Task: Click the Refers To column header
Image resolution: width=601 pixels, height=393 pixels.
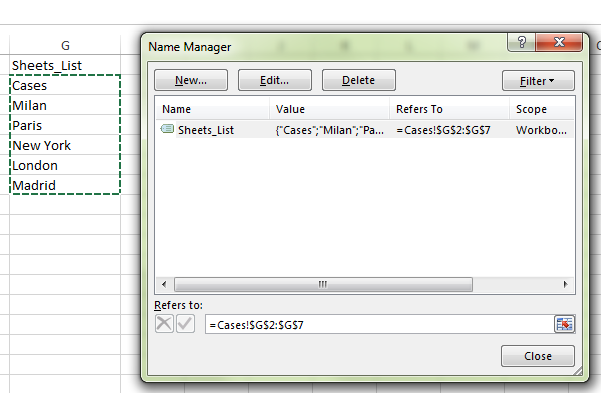Action: click(450, 109)
